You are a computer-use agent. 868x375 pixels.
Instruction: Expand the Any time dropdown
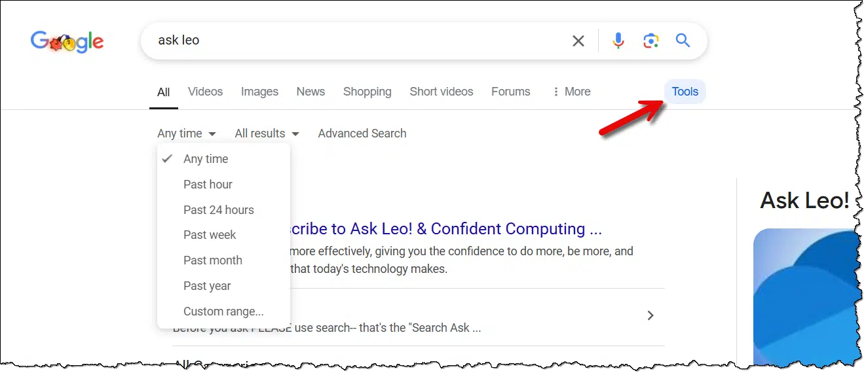(186, 134)
